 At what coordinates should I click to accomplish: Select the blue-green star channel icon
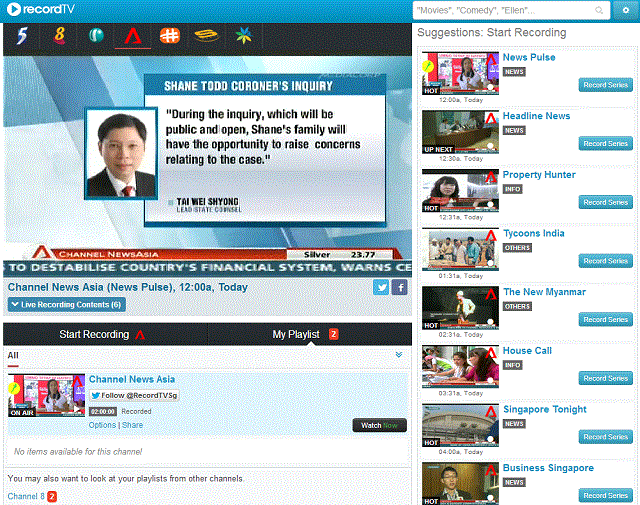244,36
